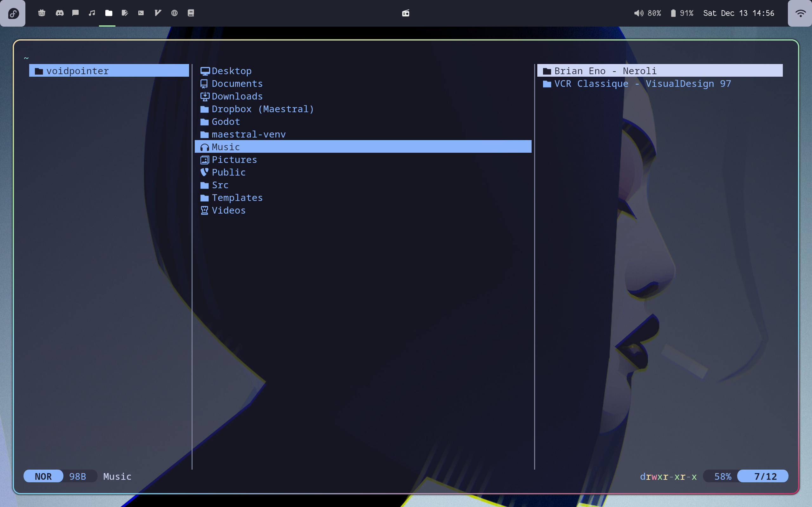Open the Pictures directory

coord(234,160)
